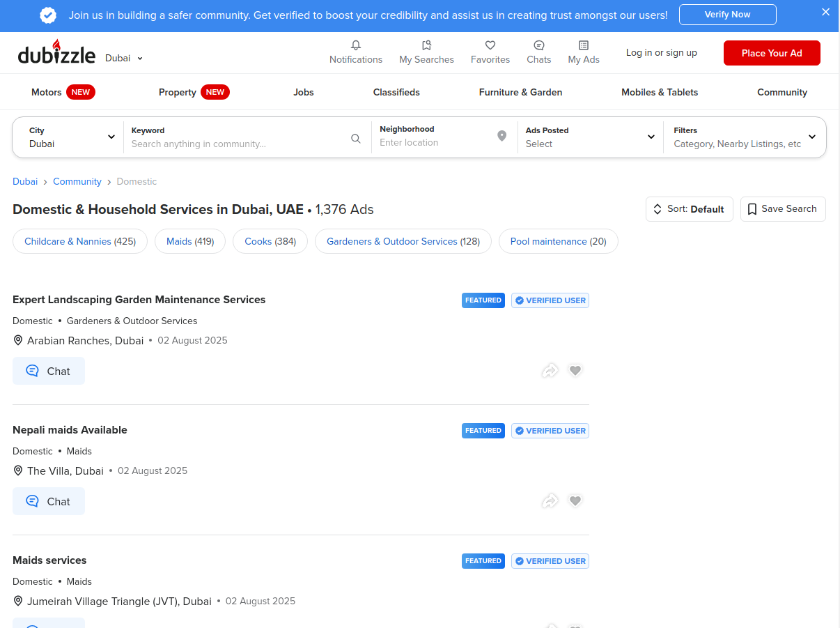Click the Dubai breadcrumb link

[x=25, y=181]
